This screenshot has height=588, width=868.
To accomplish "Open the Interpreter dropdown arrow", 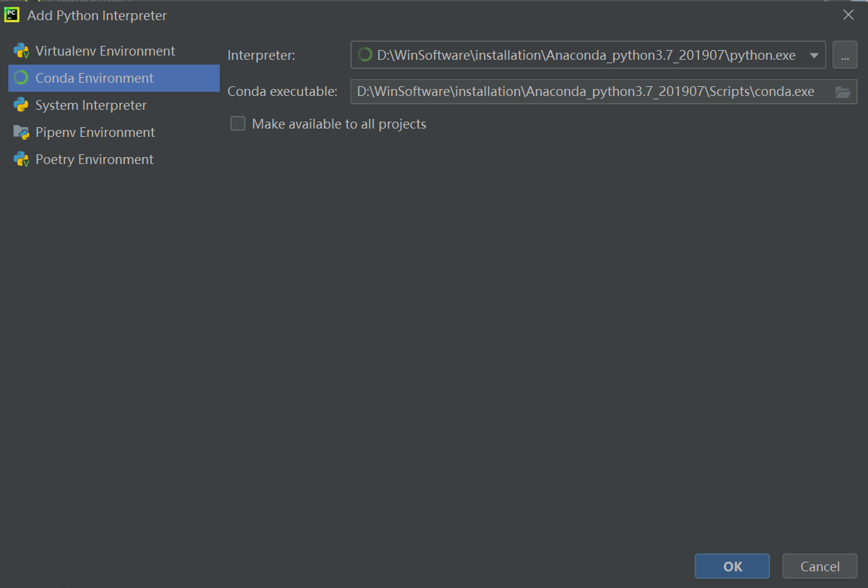I will click(814, 56).
